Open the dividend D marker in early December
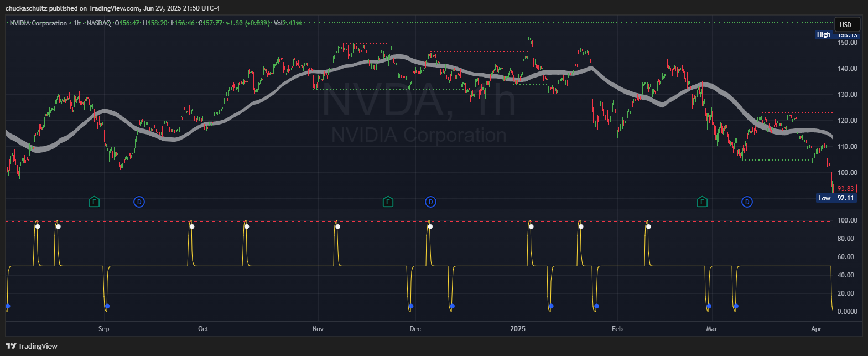Viewport: 868px width, 356px height. tap(430, 202)
